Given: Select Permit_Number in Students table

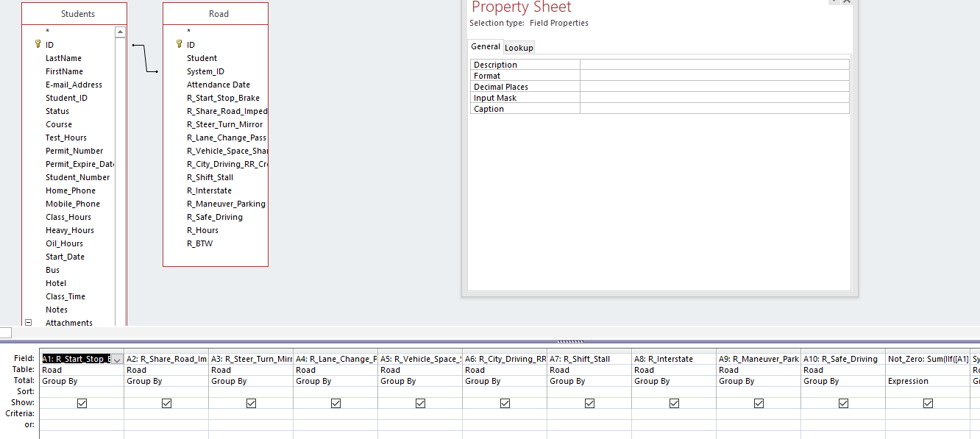Looking at the screenshot, I should (x=74, y=151).
